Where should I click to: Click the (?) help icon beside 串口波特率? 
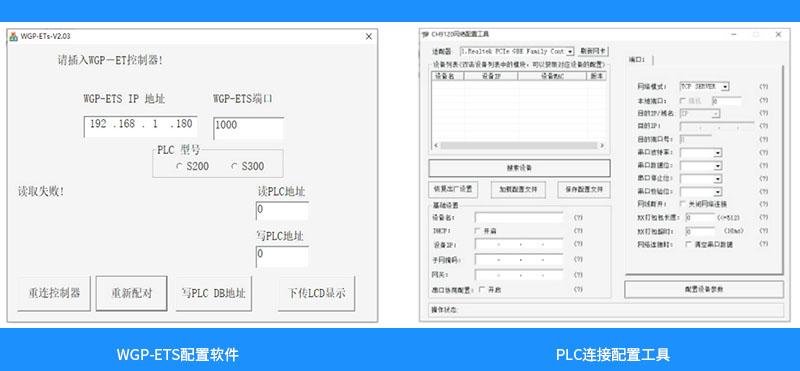point(763,153)
